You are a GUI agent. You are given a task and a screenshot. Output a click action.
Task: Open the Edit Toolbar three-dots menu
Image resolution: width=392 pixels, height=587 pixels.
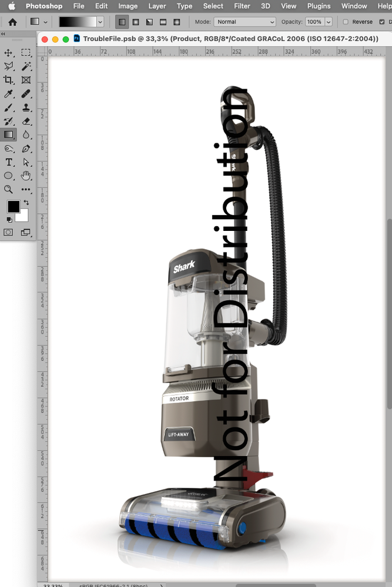(x=26, y=189)
